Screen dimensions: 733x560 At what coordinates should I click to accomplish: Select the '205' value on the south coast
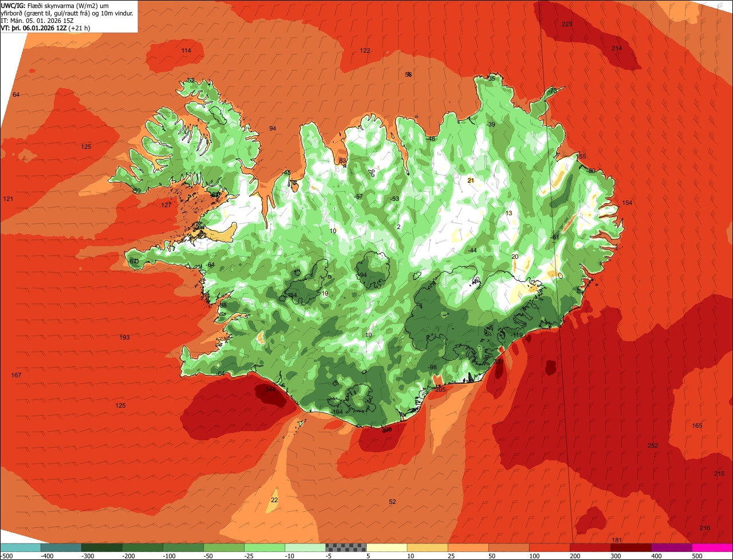(440, 389)
